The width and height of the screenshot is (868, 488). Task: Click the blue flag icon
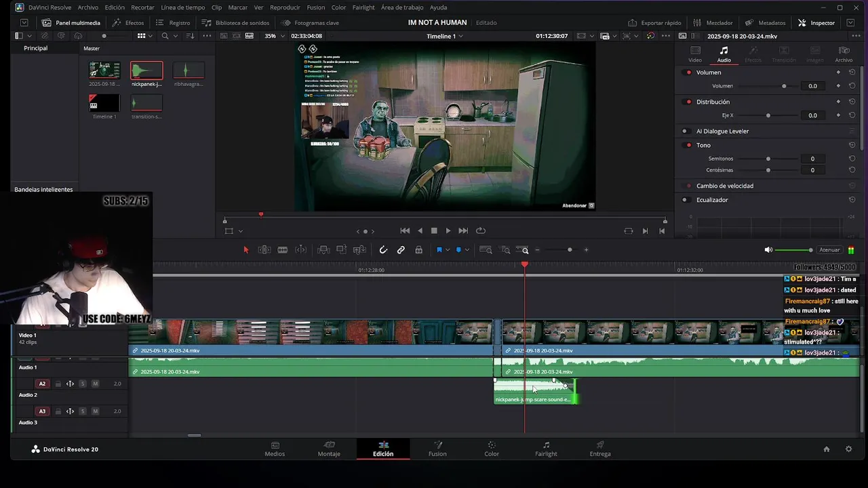pos(439,250)
